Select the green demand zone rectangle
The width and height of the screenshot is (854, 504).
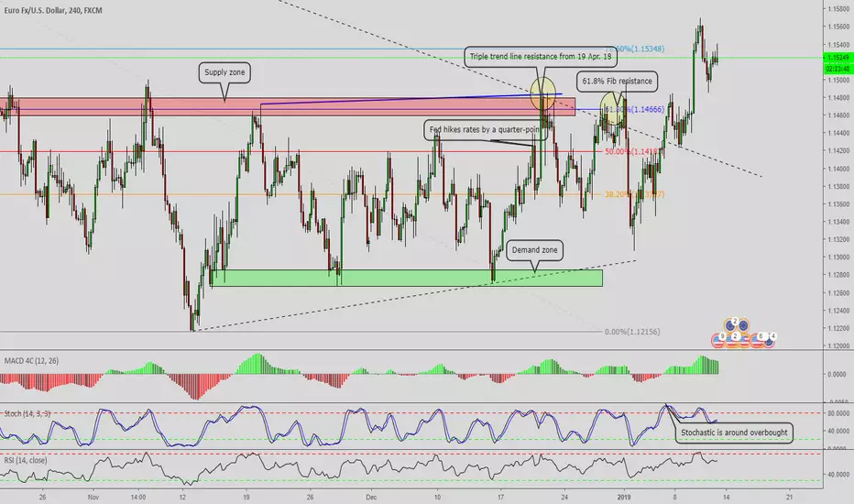pyautogui.click(x=407, y=278)
